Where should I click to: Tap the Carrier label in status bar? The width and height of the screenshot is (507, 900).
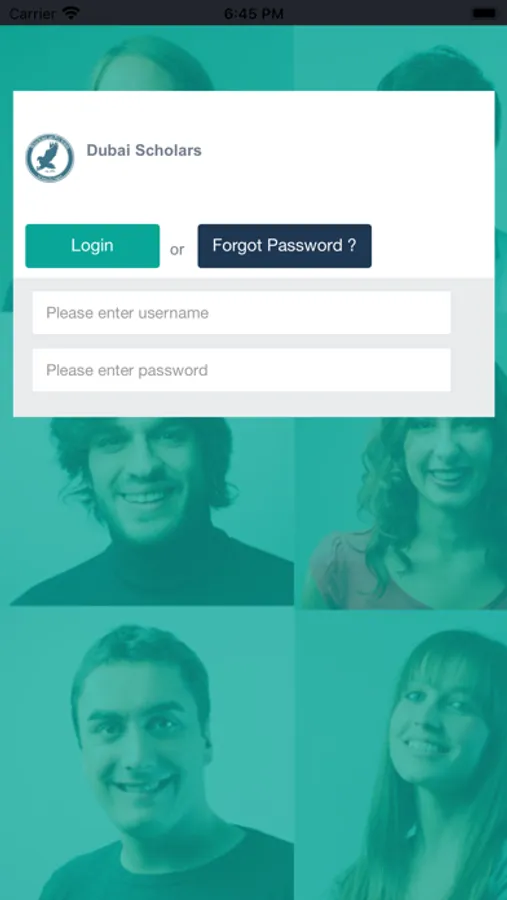(x=32, y=13)
